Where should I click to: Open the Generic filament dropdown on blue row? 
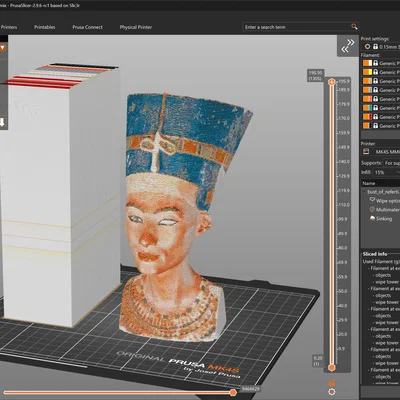pos(389,108)
